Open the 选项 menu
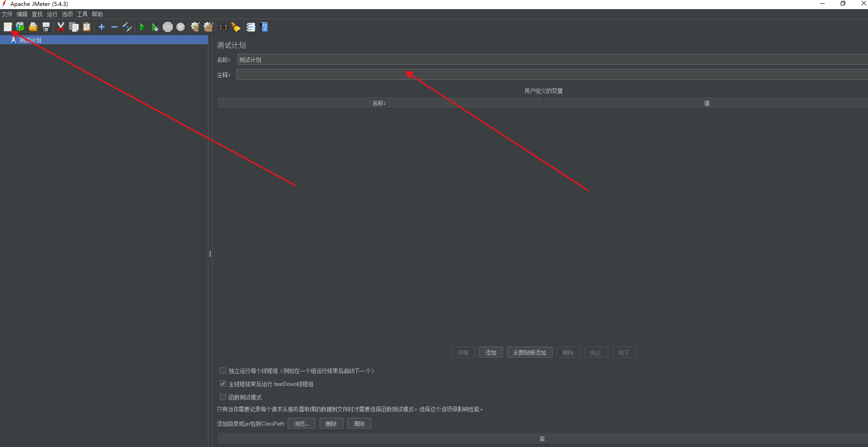 point(67,14)
